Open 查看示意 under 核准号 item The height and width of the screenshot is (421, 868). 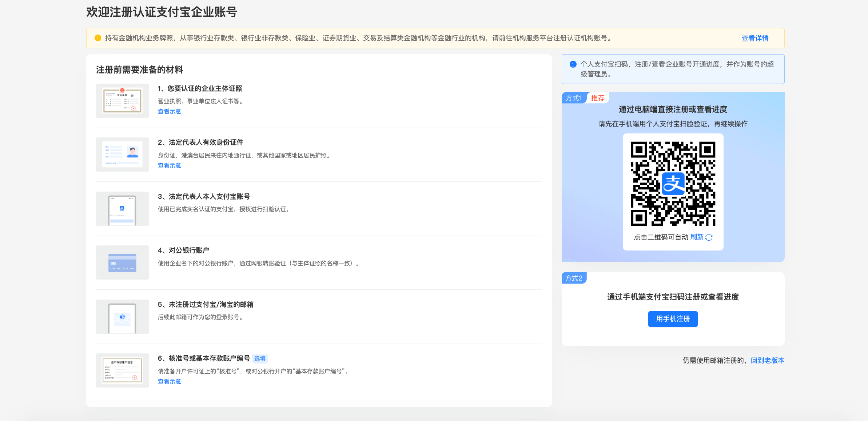click(x=169, y=382)
